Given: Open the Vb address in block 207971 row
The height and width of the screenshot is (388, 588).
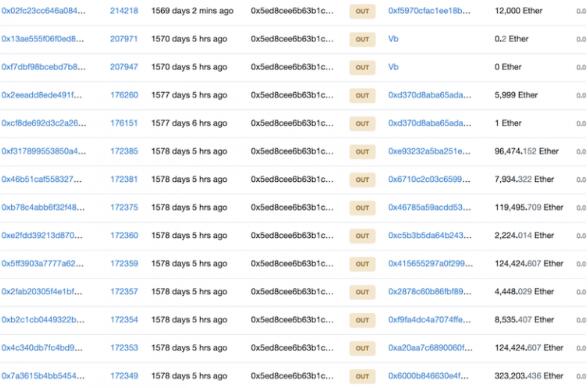Looking at the screenshot, I should 393,39.
